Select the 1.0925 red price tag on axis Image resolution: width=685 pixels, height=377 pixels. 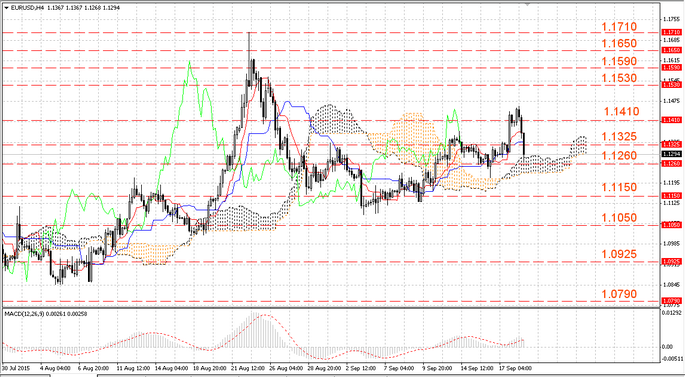point(671,262)
